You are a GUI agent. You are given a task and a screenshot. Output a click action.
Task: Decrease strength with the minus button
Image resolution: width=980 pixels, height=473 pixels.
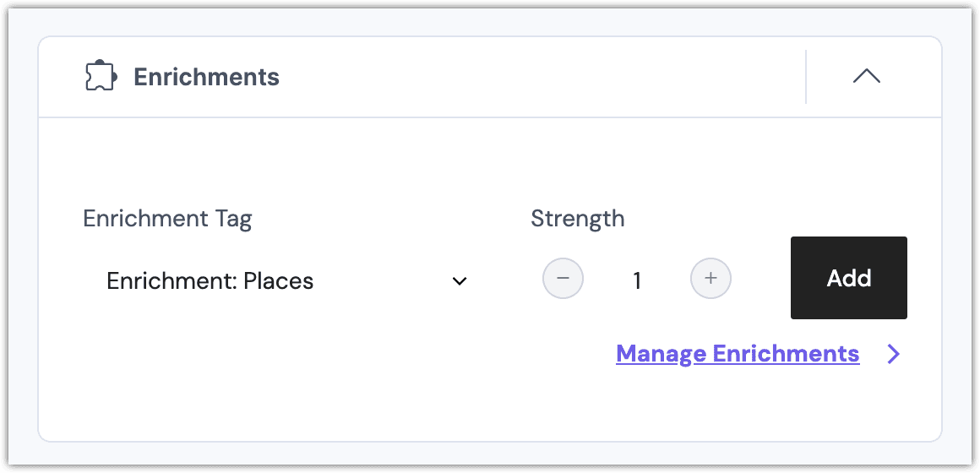[x=563, y=279]
